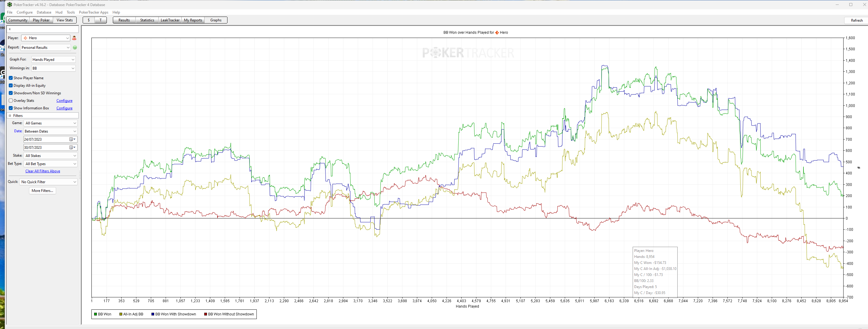
Task: Click Configure link beside Show Information Box
Action: [64, 108]
